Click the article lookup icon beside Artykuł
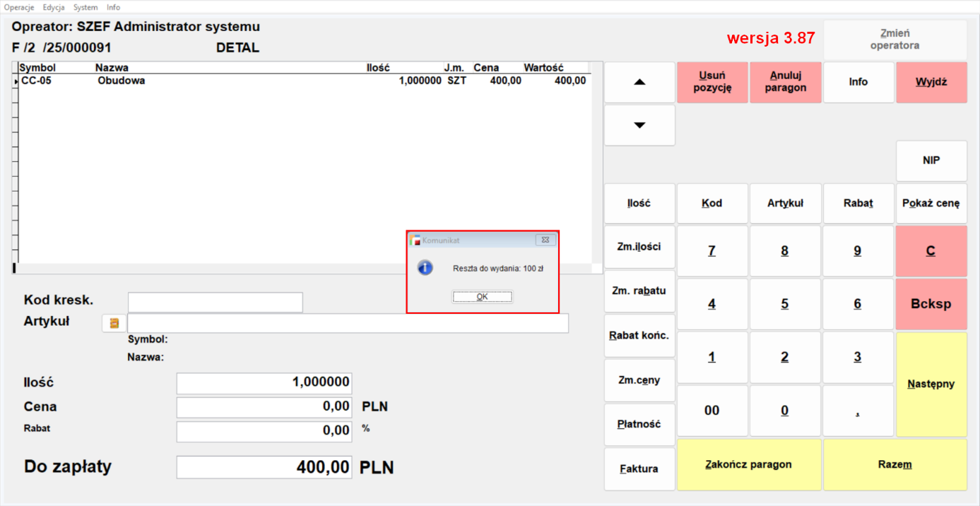The image size is (980, 506). point(114,323)
